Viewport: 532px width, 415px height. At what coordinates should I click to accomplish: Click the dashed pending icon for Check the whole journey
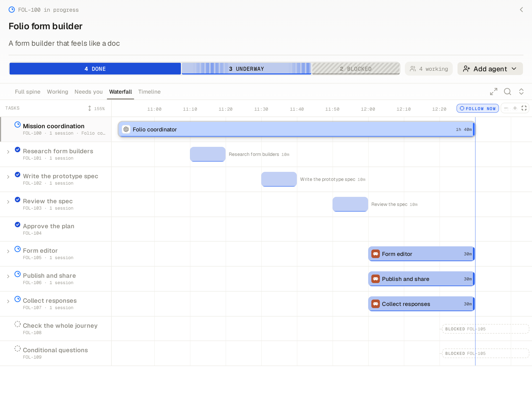click(18, 324)
